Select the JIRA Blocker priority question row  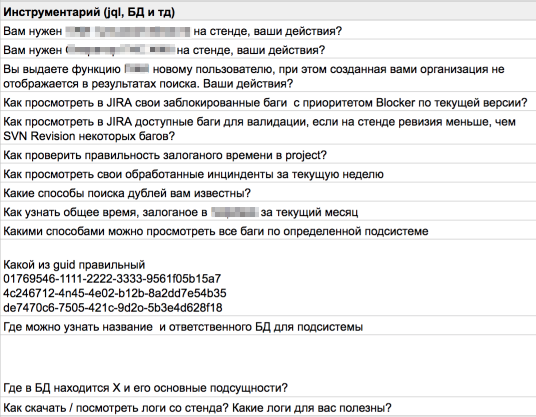click(x=268, y=103)
